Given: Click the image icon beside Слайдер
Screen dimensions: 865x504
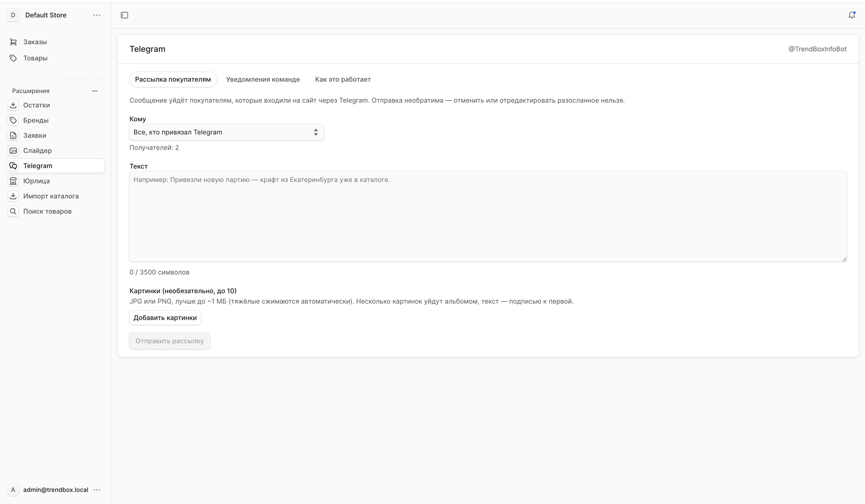Looking at the screenshot, I should click(x=13, y=151).
